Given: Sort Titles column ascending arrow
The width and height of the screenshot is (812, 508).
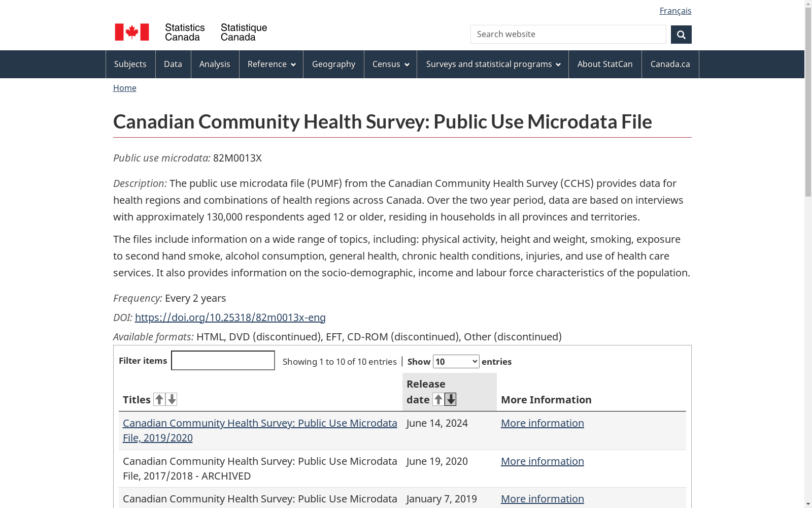Looking at the screenshot, I should pyautogui.click(x=159, y=399).
